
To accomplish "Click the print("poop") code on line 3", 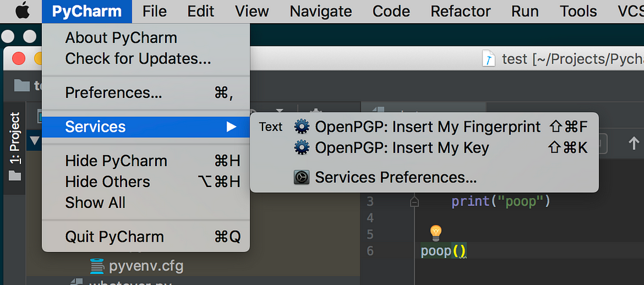I will coord(501,202).
